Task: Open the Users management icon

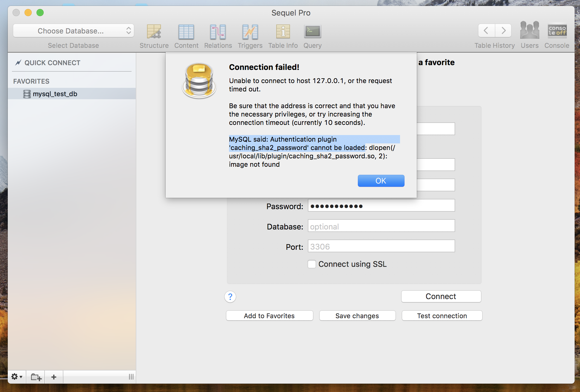Action: pyautogui.click(x=529, y=30)
